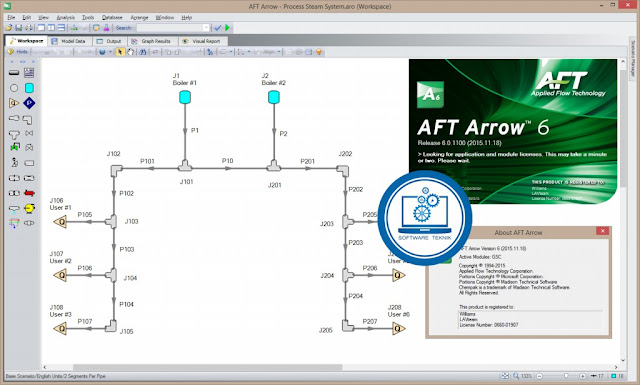Select the Assigned Flow junction tool
Viewport: 640px width, 385px height.
pos(14,103)
